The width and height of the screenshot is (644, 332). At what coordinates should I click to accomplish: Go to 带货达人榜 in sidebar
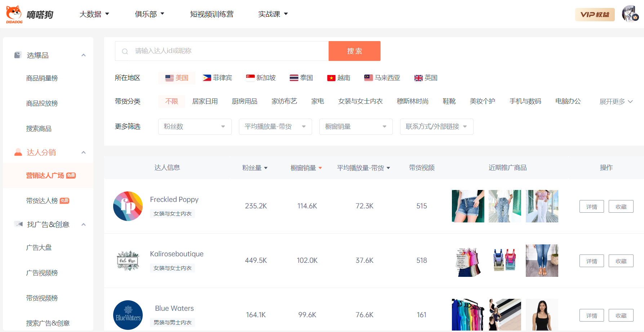pos(42,201)
